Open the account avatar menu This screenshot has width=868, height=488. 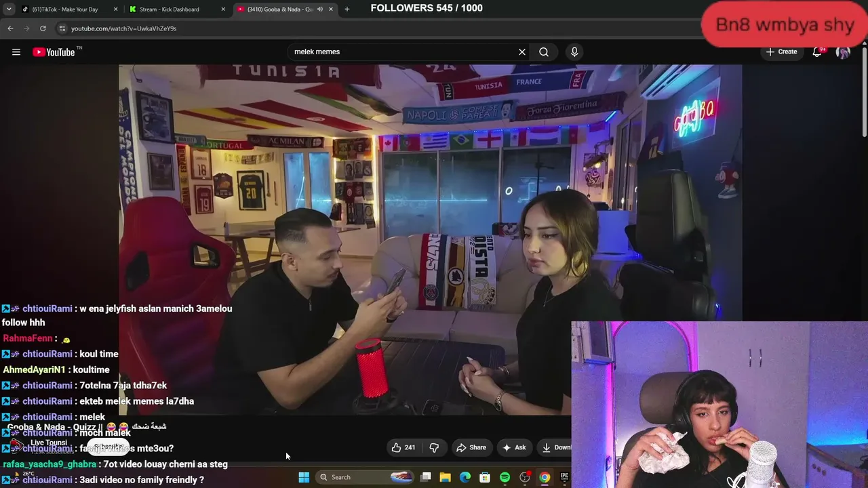coord(843,52)
